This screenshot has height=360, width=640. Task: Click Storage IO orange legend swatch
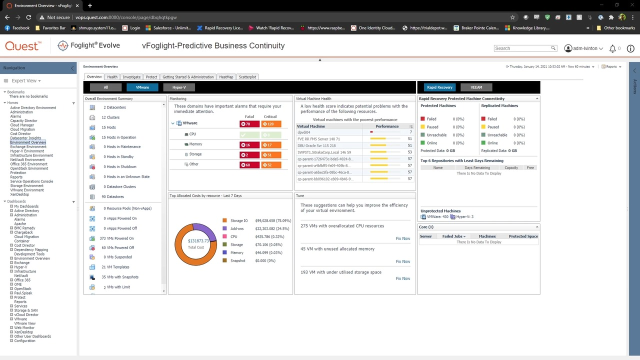point(224,220)
